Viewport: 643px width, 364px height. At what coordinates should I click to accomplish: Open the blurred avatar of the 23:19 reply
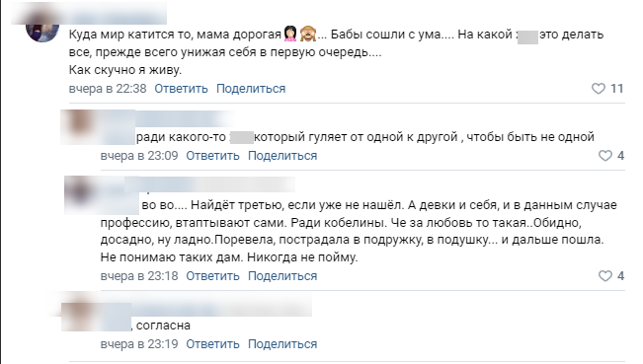click(78, 314)
